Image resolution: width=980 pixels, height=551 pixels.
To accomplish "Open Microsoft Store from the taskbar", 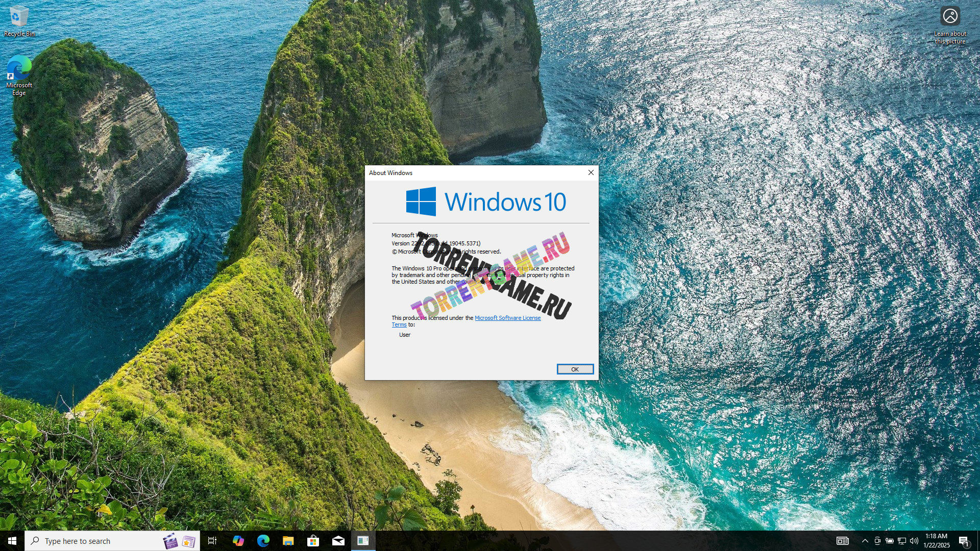I will tap(313, 541).
